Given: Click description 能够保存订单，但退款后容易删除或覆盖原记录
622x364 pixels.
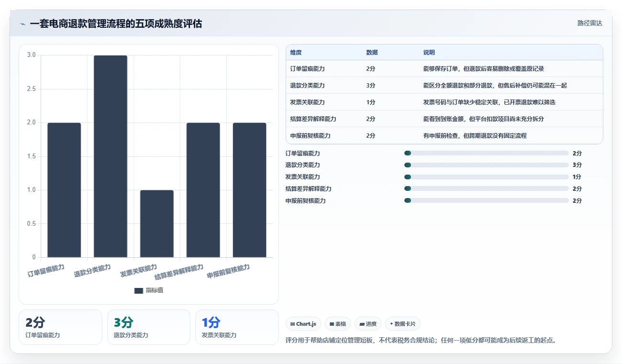Looking at the screenshot, I should [x=483, y=69].
